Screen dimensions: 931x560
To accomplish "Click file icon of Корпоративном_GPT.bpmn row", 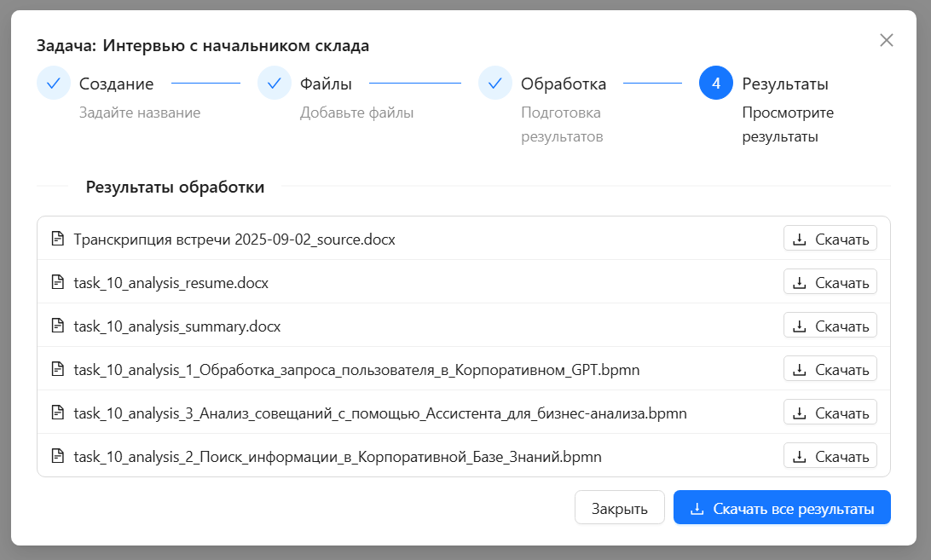I will coord(58,369).
